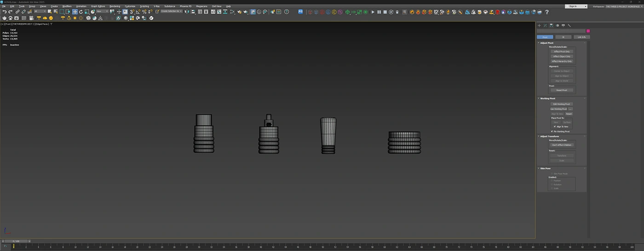
Task: Uncheck the Align To View checkbox
Action: [x=555, y=126]
